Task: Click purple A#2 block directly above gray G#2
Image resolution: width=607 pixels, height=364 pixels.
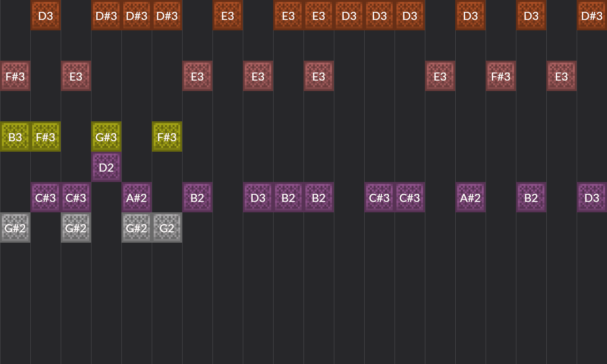Action: pyautogui.click(x=137, y=197)
